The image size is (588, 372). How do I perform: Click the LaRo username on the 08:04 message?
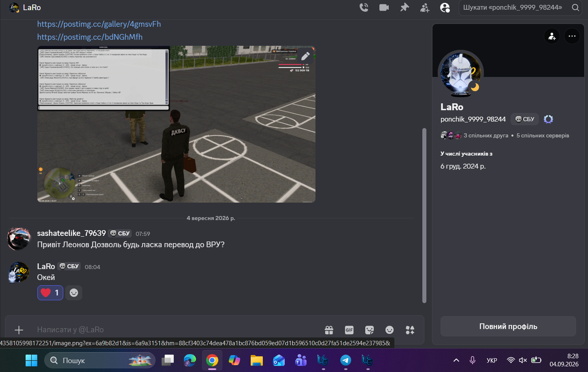click(46, 266)
